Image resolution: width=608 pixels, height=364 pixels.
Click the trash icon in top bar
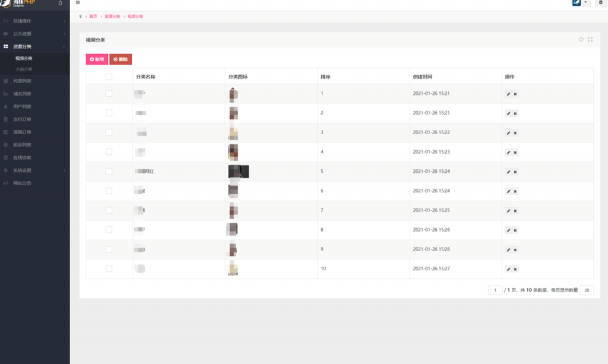coord(600,3)
